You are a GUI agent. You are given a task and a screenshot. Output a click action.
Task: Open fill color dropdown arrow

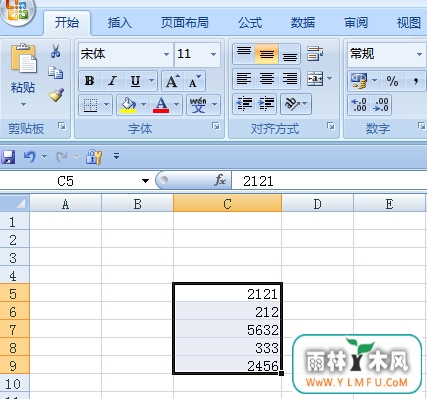pos(143,105)
